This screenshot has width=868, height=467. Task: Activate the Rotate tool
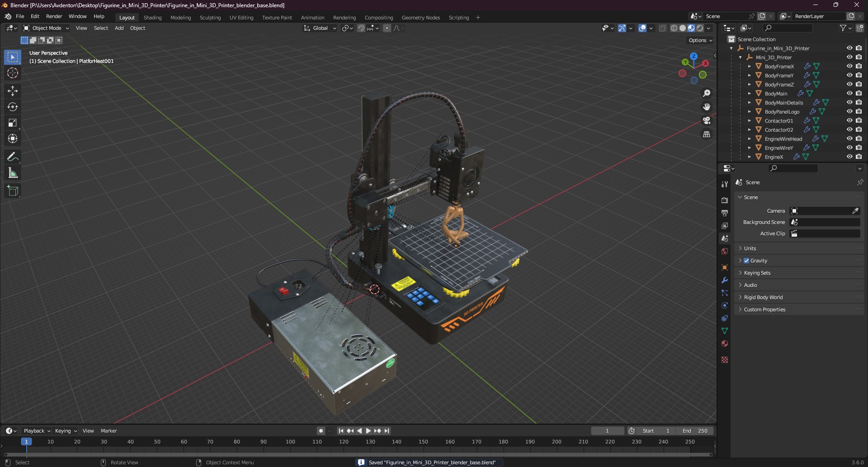coord(13,107)
